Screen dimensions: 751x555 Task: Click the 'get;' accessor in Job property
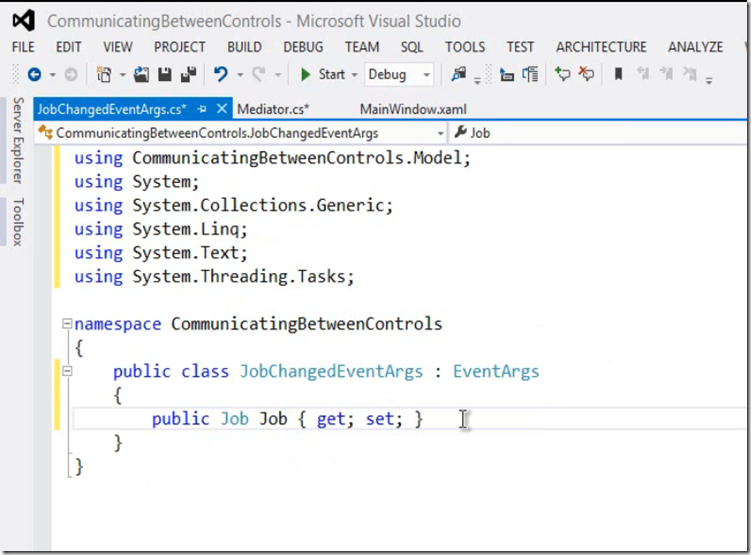click(335, 419)
